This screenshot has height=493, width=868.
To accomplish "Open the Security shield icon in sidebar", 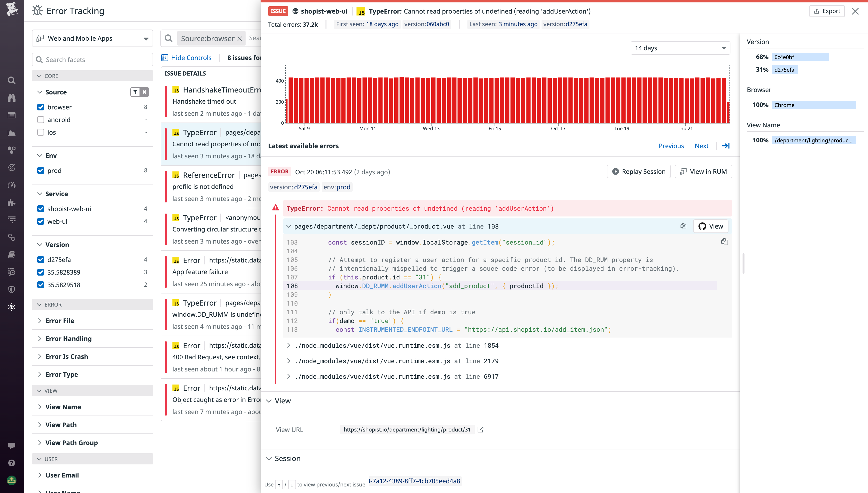I will click(x=12, y=289).
